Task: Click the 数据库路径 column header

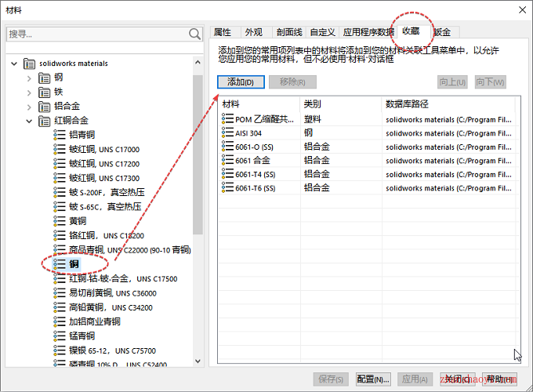Action: click(x=448, y=104)
